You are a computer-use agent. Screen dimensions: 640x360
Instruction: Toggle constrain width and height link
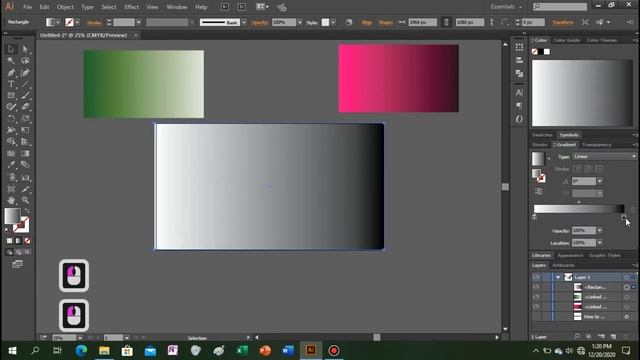click(447, 22)
